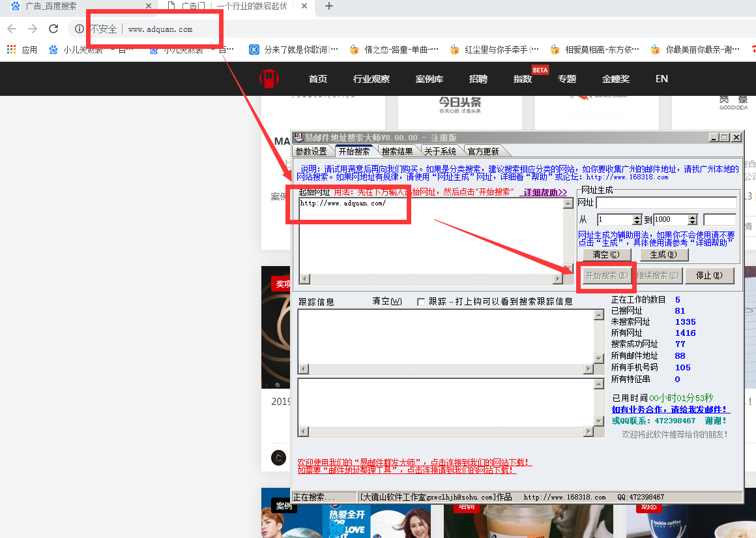Image resolution: width=756 pixels, height=538 pixels.
Task: Open bookmark 红尘里与你手牵手
Action: point(495,49)
